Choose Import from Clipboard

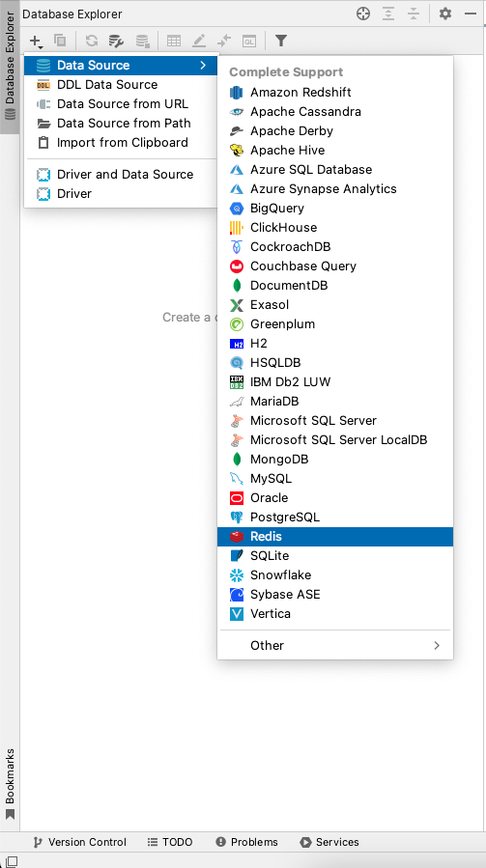pyautogui.click(x=121, y=143)
